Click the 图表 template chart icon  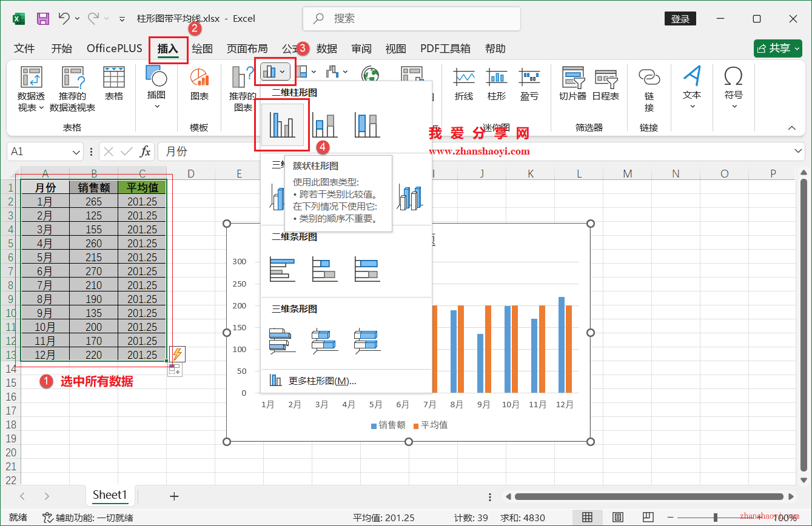tap(199, 84)
